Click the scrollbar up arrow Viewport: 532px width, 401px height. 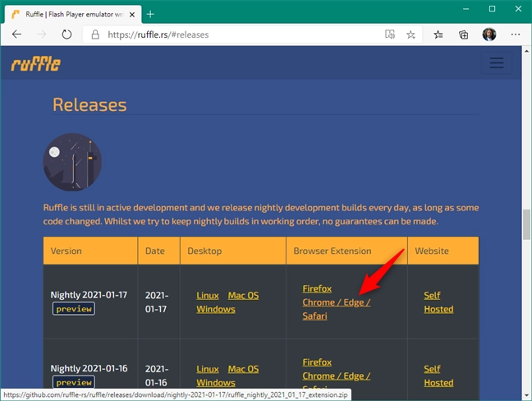526,51
